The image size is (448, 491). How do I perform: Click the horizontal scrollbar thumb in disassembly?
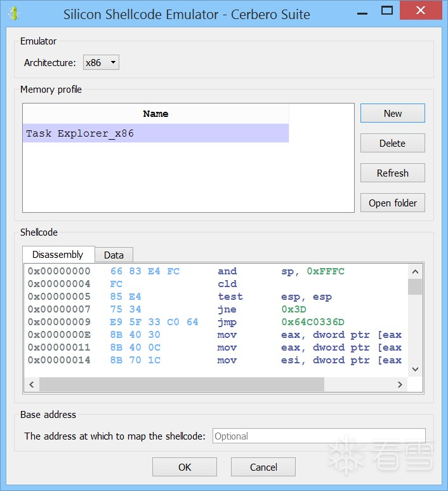tap(181, 384)
